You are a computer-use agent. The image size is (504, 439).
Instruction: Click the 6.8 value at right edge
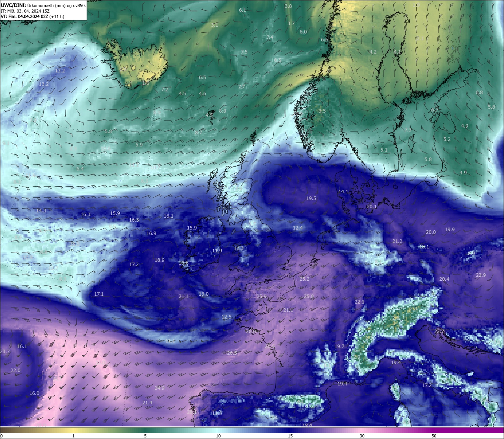[479, 92]
